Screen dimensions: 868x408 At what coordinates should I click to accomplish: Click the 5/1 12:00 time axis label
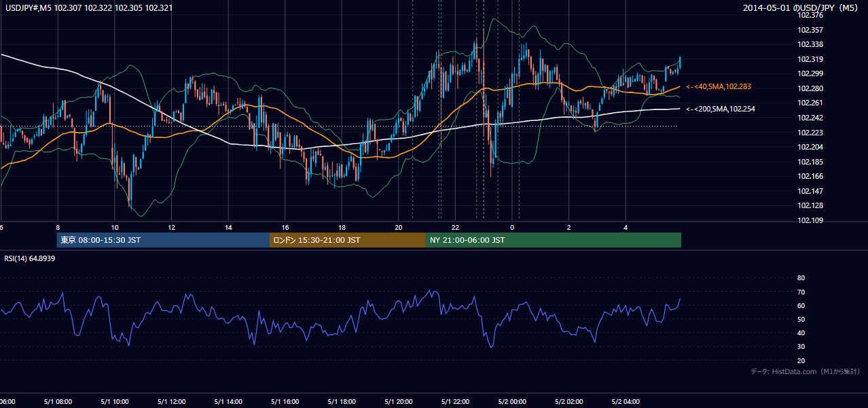point(171,402)
